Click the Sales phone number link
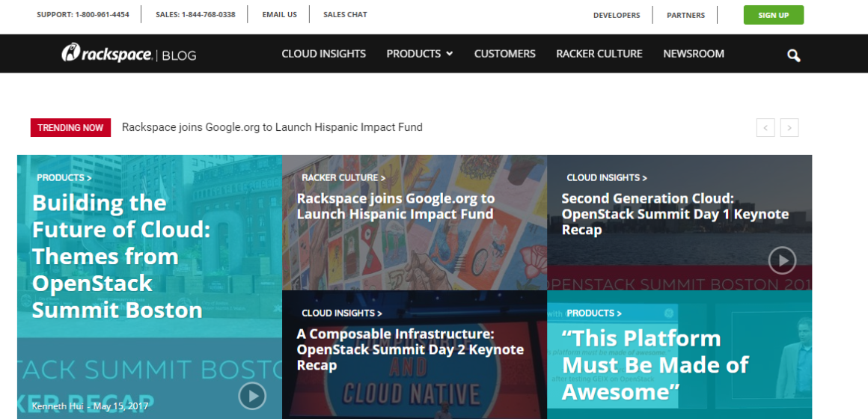868x419 pixels. 195,15
